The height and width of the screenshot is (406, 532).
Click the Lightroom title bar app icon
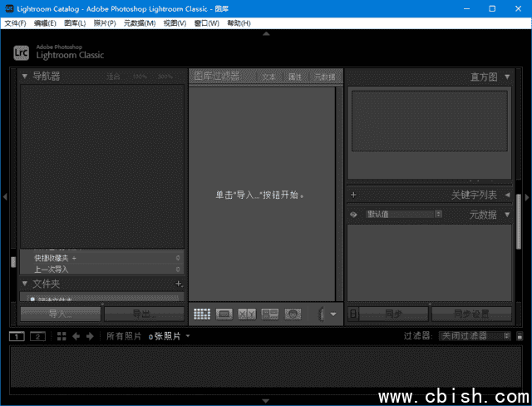(9, 8)
